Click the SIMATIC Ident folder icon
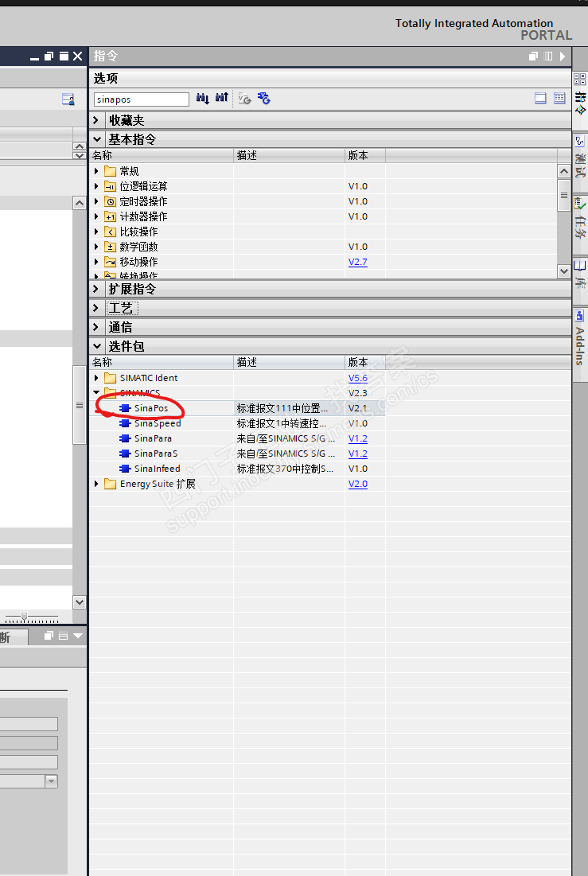This screenshot has height=876, width=588. click(x=110, y=378)
